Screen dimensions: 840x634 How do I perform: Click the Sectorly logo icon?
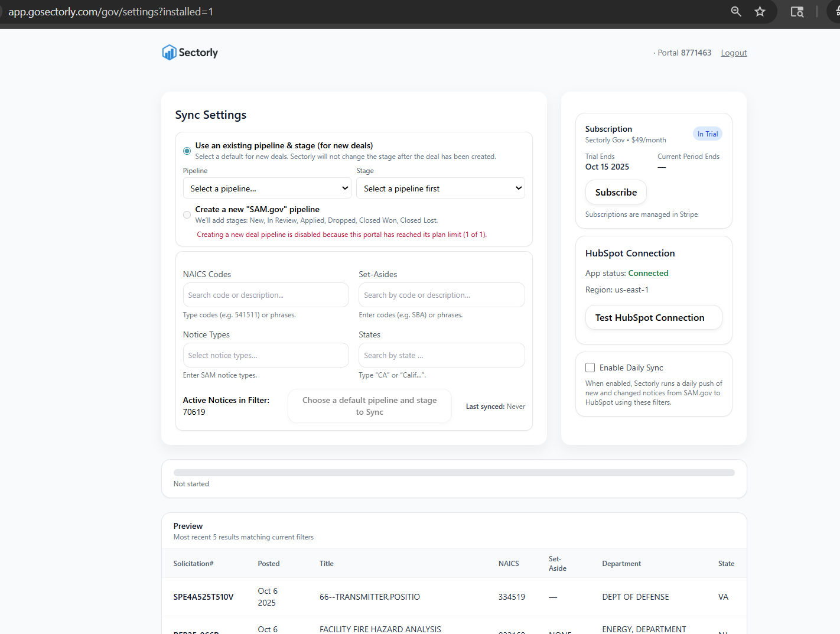coord(170,53)
